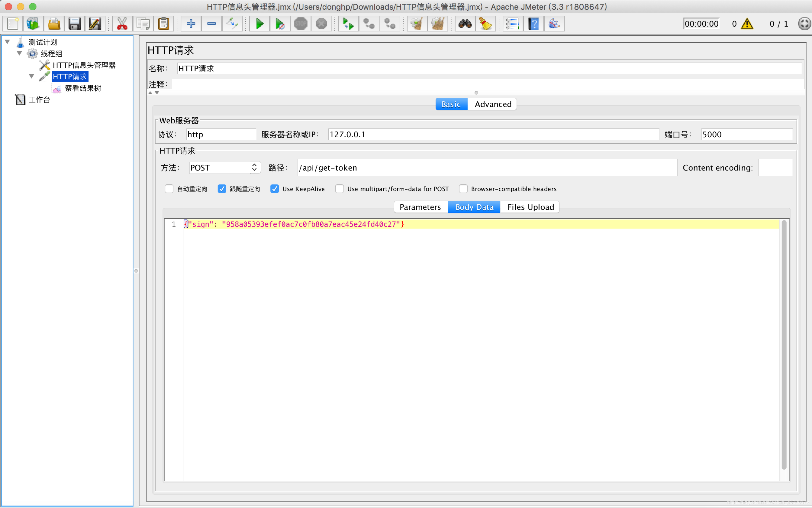Open the Function Helper list icon
This screenshot has width=812, height=508.
click(x=513, y=24)
